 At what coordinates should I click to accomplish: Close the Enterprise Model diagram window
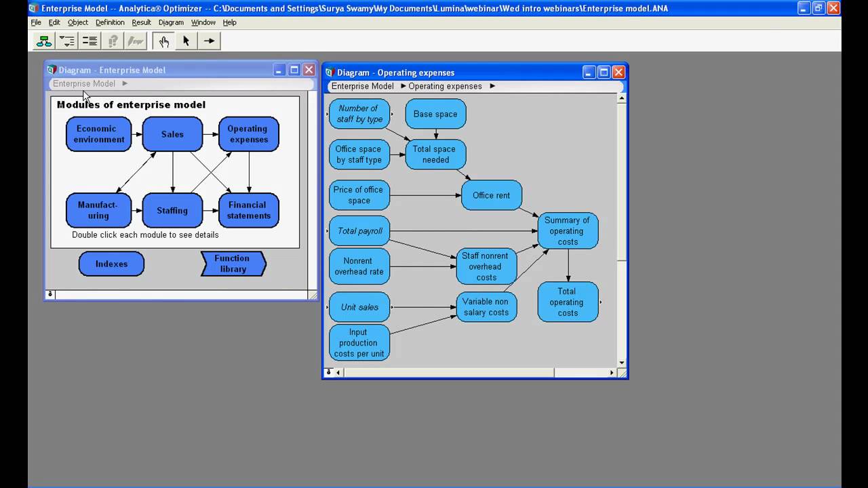pos(309,70)
